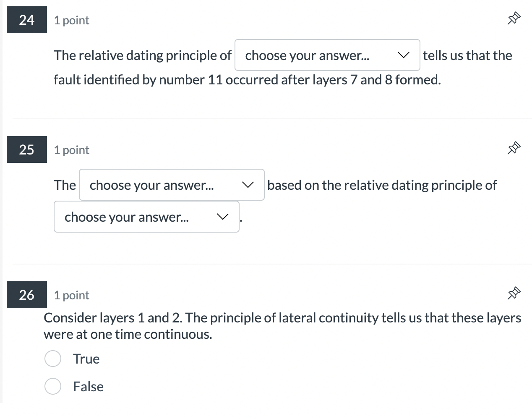The image size is (532, 419).
Task: Click the "False" answer label
Action: [x=88, y=387]
